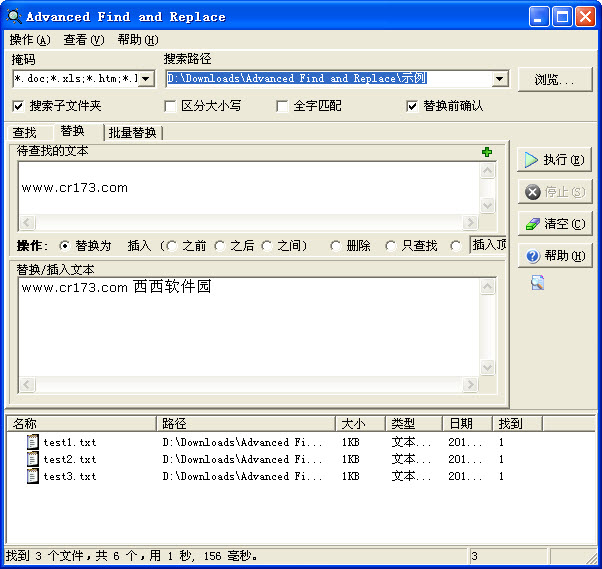The image size is (602, 569).
Task: Select the radio button before 插入顶
Action: click(456, 246)
